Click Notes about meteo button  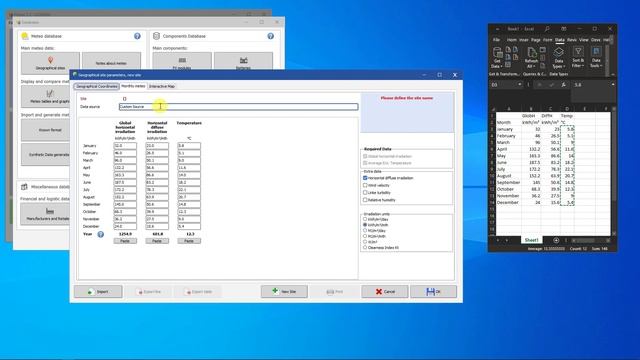click(111, 63)
